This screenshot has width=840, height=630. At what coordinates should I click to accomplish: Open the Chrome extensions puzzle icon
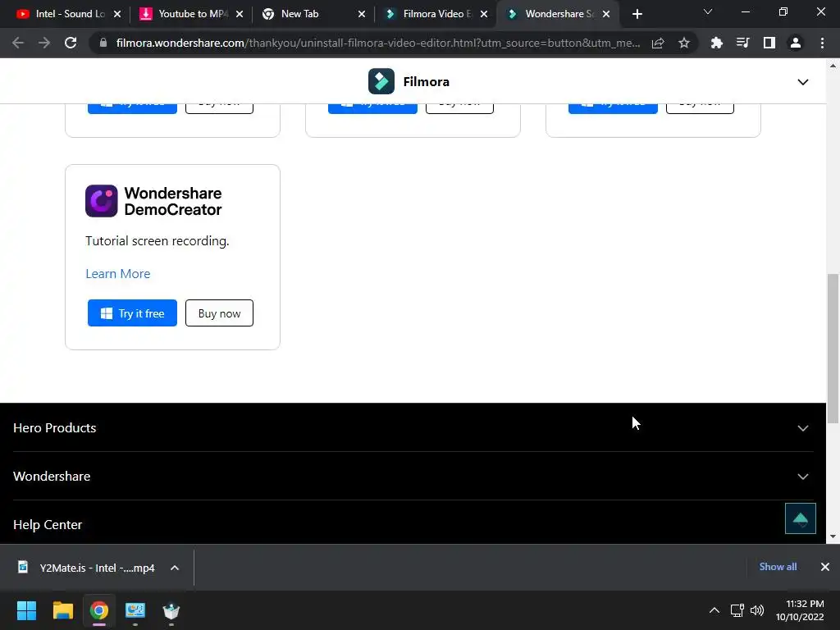[x=716, y=43]
